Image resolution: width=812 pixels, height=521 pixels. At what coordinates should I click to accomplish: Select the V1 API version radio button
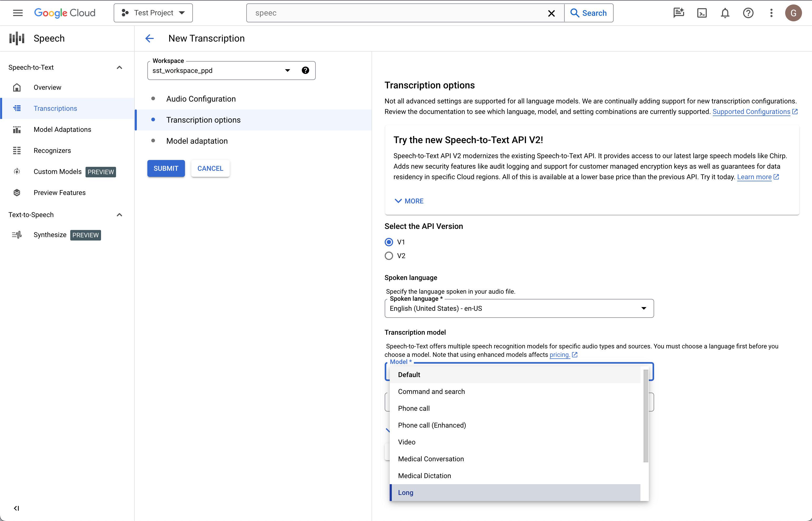(389, 242)
